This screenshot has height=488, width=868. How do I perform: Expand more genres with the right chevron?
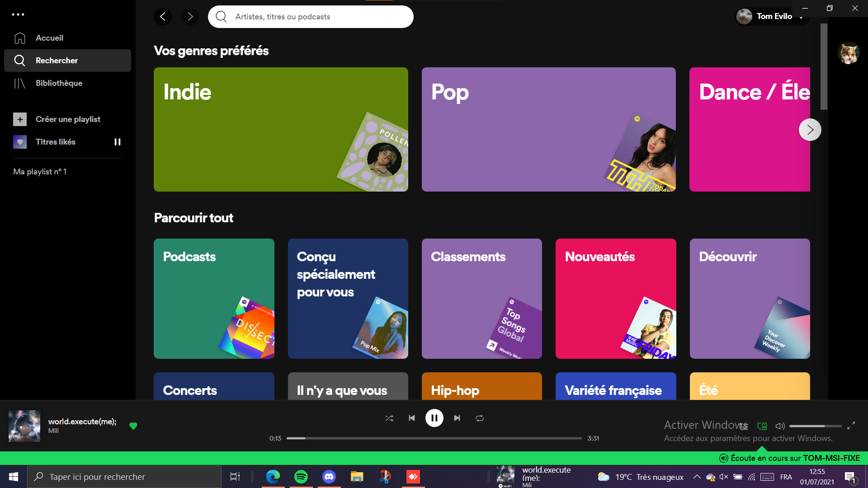tap(810, 130)
